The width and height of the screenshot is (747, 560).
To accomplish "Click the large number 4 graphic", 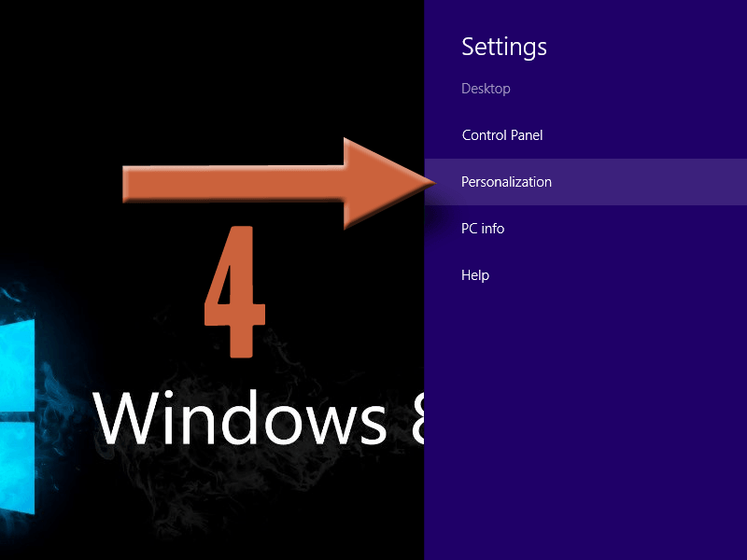I will coord(235,289).
